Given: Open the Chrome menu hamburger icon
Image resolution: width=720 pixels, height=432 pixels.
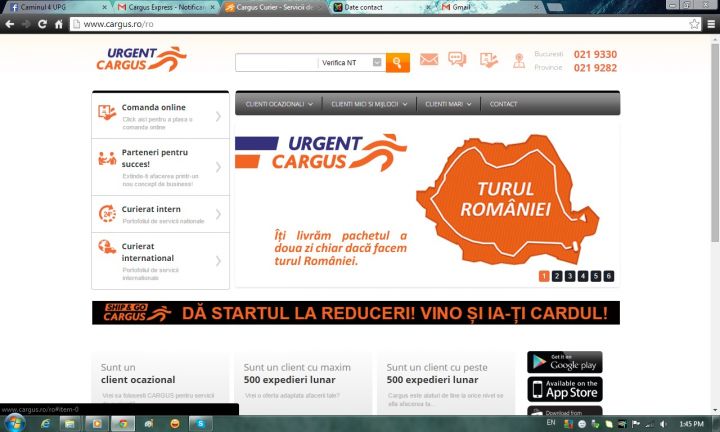Looking at the screenshot, I should (x=710, y=23).
